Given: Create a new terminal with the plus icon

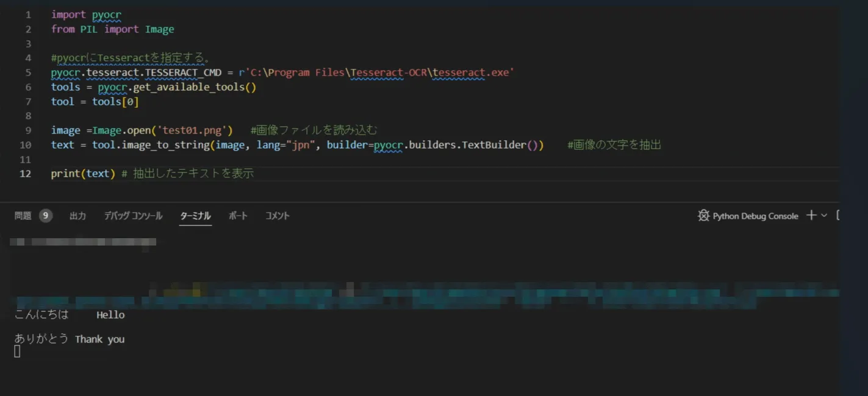Looking at the screenshot, I should click(x=811, y=215).
